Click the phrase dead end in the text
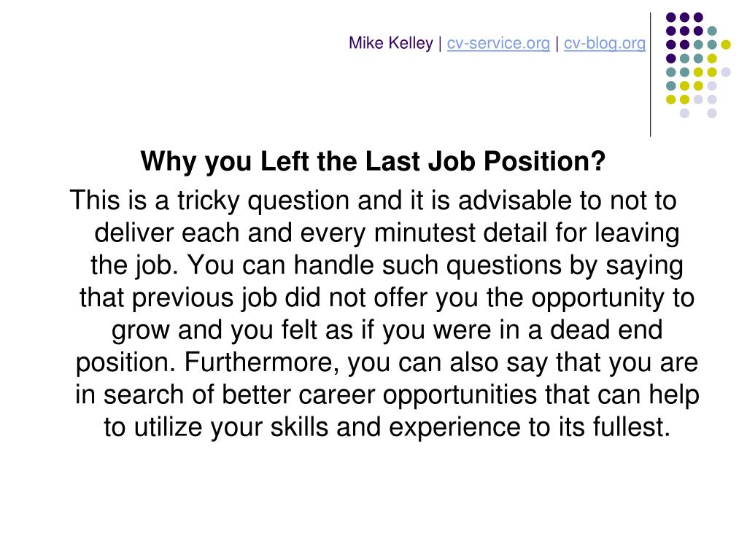The image size is (747, 560). coord(606,330)
